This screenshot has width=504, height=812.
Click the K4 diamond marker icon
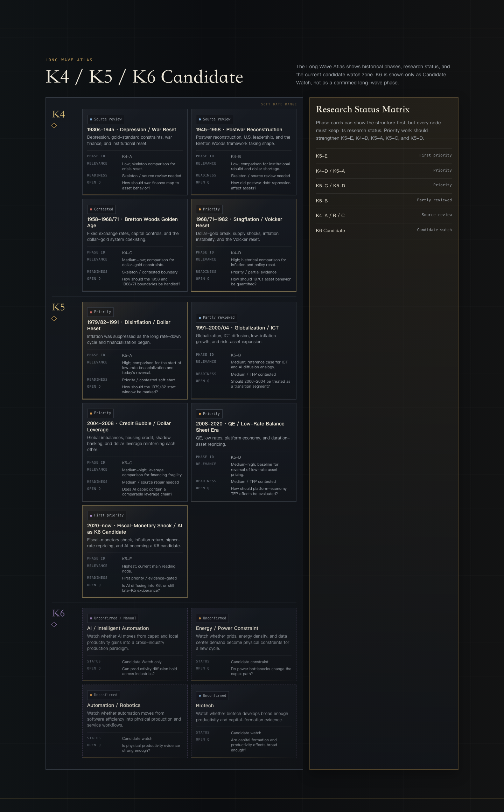pos(54,125)
